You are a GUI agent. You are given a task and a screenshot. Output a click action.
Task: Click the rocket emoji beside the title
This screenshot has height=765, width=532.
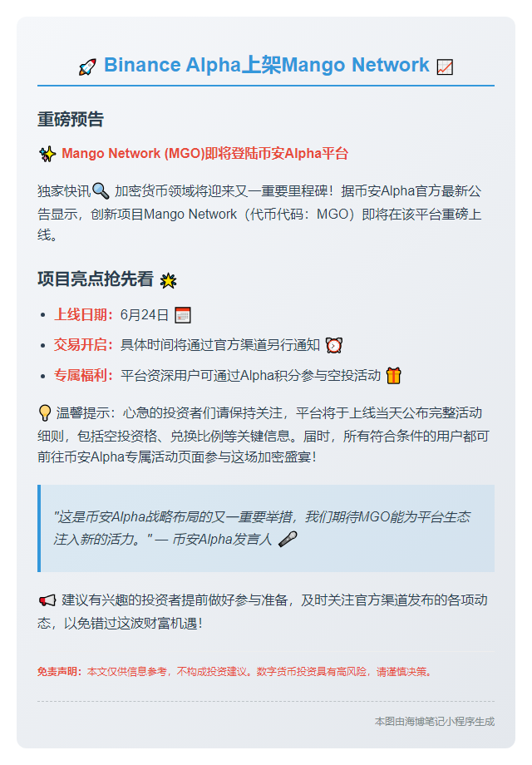(x=87, y=67)
